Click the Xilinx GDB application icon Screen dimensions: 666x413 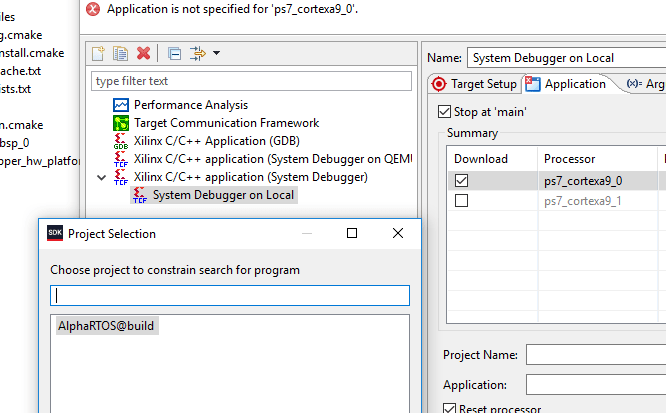(121, 141)
